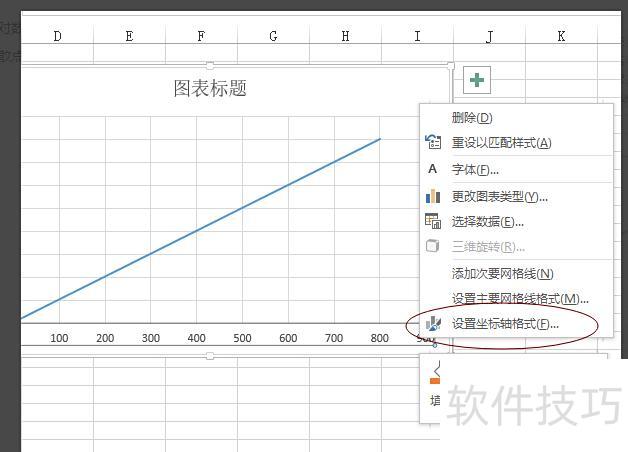Click axis label 700
Screen dimensions: 628x452
click(x=334, y=338)
